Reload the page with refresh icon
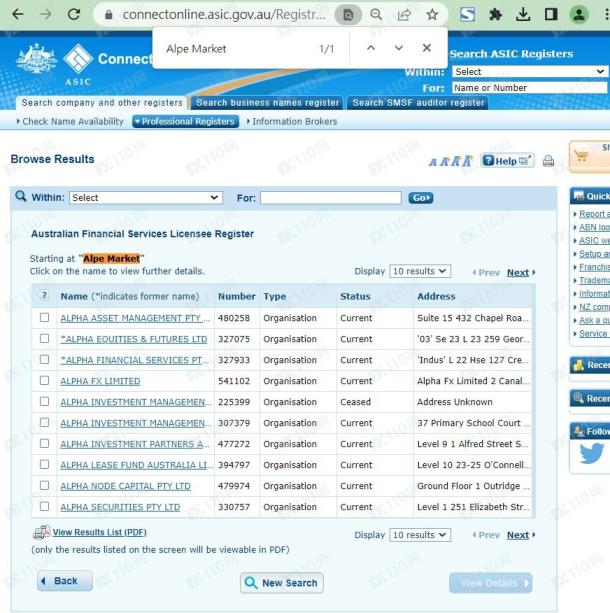This screenshot has height=613, width=610. point(74,15)
